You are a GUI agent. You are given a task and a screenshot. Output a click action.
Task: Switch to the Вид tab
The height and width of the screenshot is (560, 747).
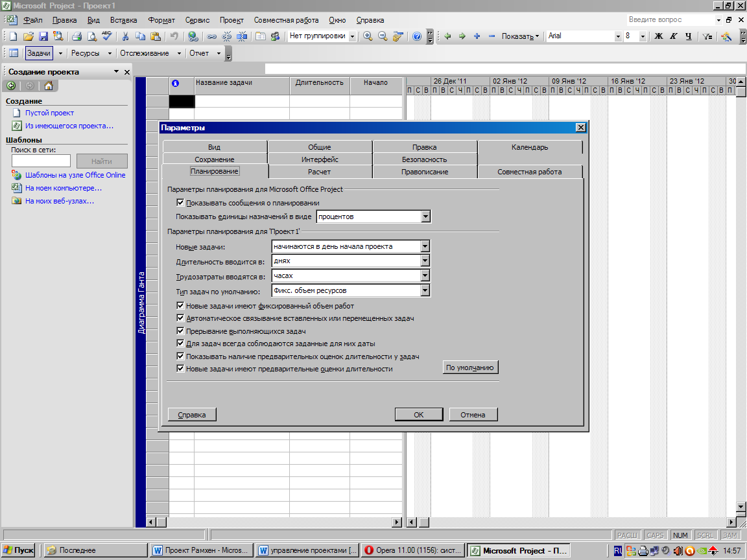215,147
